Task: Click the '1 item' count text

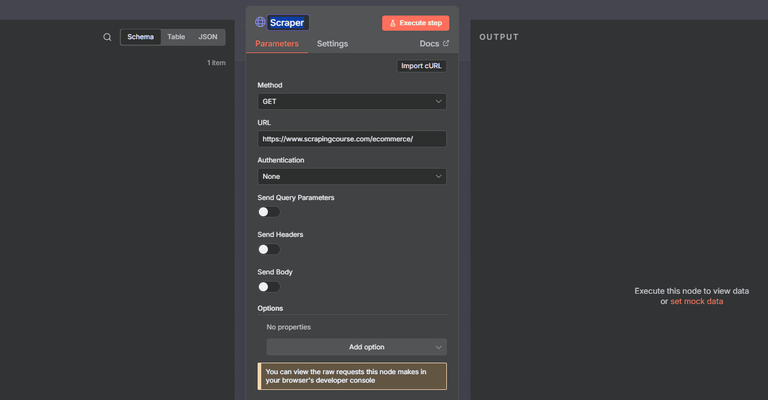Action: click(x=216, y=63)
